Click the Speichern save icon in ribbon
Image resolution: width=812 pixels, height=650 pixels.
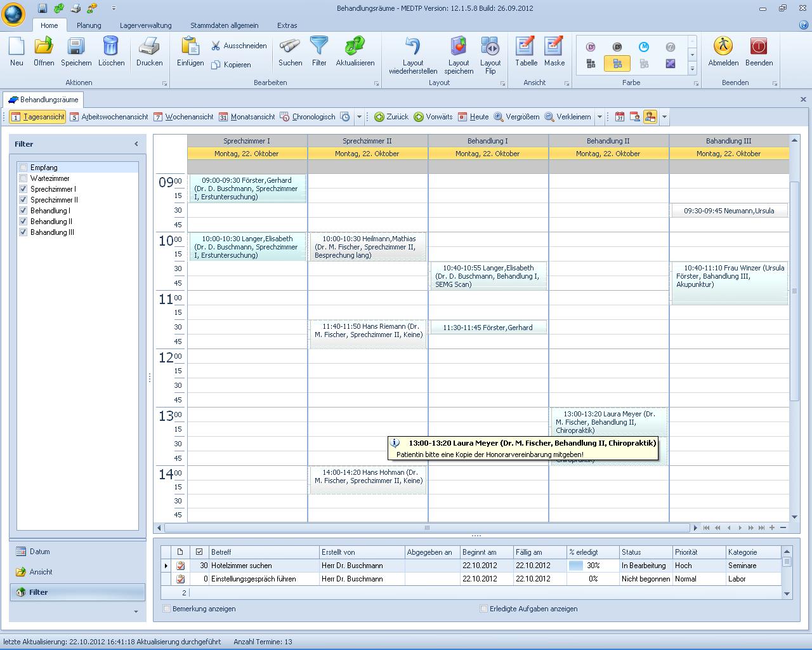click(x=76, y=47)
